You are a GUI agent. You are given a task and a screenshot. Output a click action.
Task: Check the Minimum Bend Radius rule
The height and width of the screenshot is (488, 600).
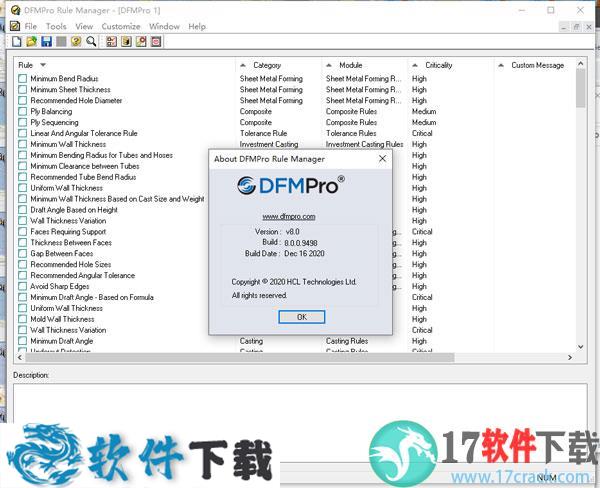pos(23,78)
